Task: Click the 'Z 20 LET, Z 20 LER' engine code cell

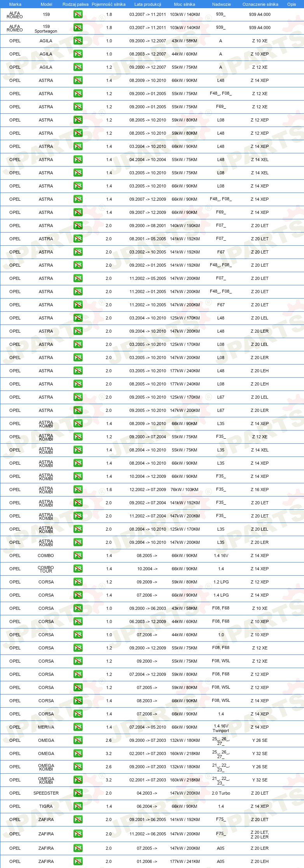Action: tap(260, 835)
